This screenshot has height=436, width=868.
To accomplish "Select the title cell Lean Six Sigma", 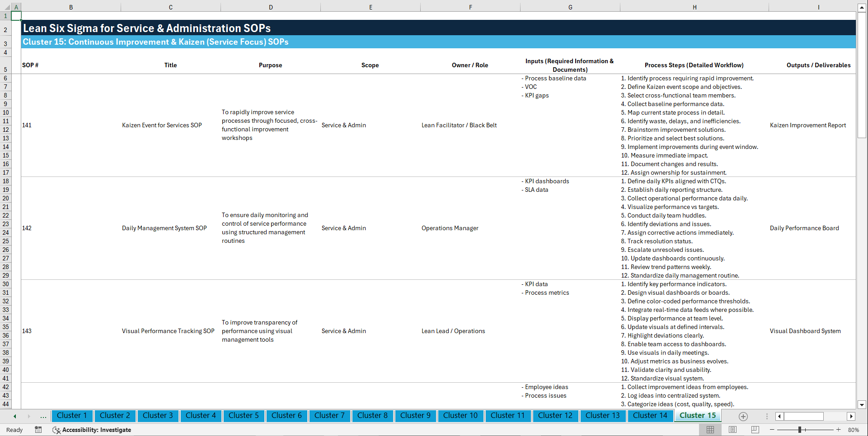I will 438,28.
